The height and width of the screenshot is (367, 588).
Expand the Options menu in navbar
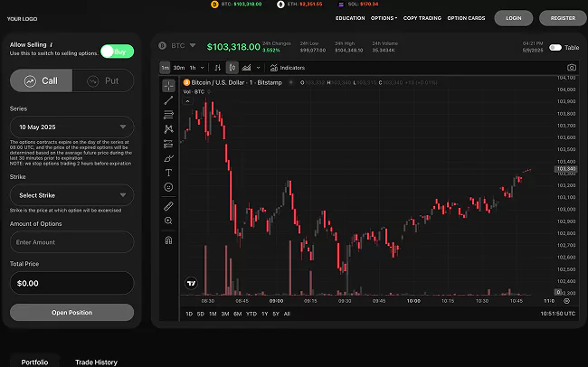tap(384, 18)
